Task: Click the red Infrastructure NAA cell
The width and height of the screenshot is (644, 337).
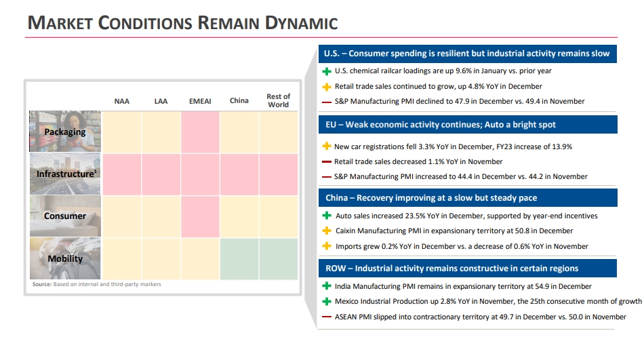Action: tap(121, 174)
